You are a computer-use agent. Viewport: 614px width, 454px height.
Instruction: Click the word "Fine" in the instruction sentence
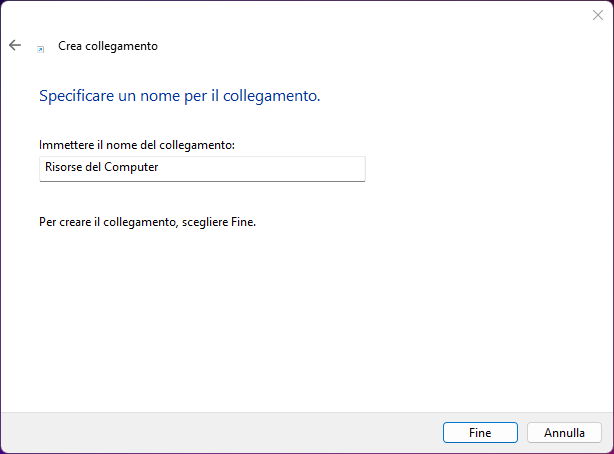[244, 222]
